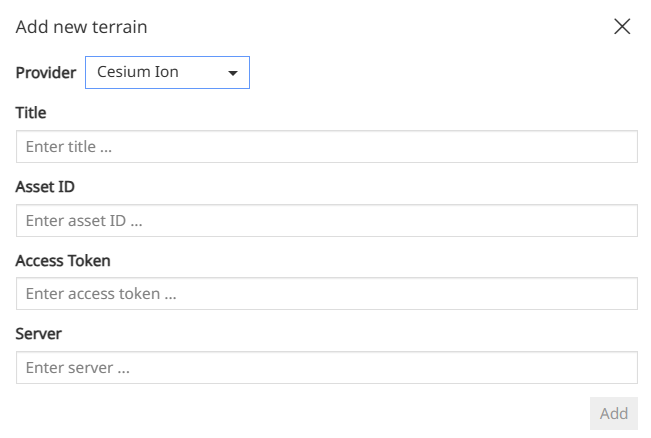This screenshot has width=651, height=438.
Task: Click the Provider dropdown caret arrow
Action: [233, 73]
